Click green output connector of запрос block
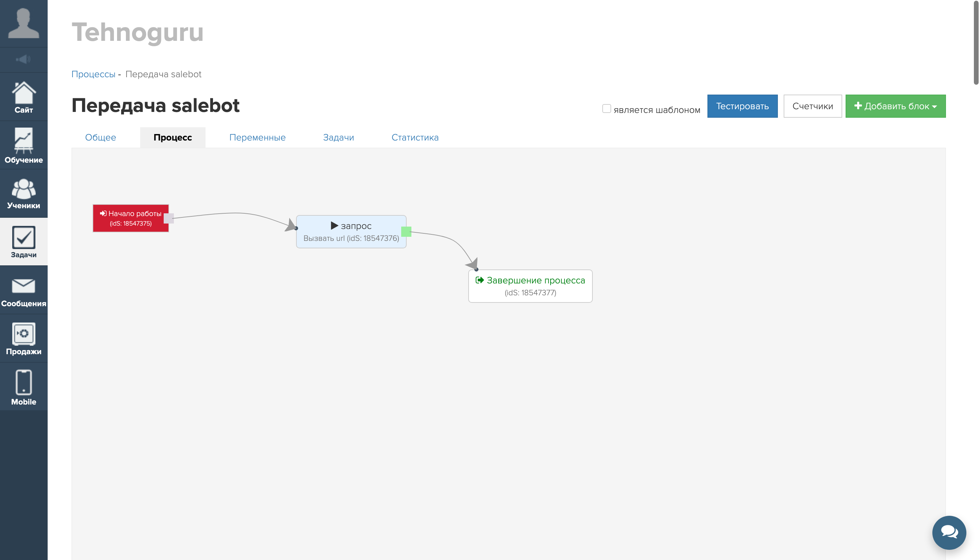Image resolution: width=980 pixels, height=560 pixels. pyautogui.click(x=406, y=232)
